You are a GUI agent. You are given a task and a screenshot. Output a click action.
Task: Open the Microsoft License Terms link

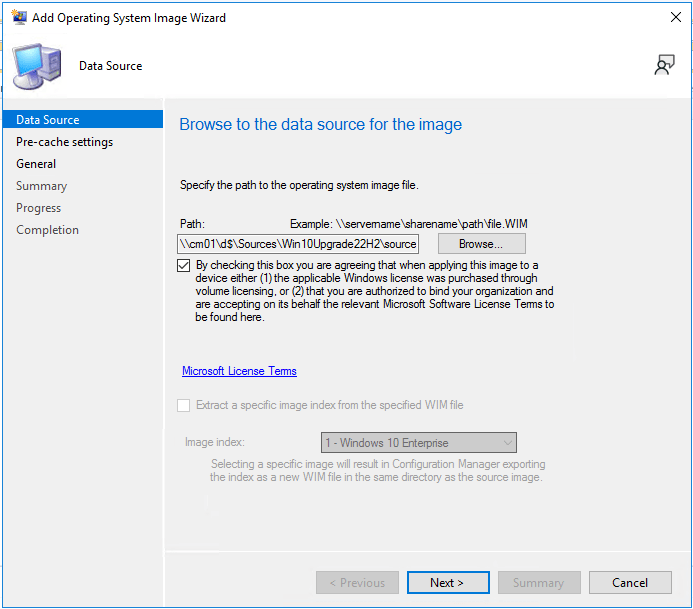239,371
